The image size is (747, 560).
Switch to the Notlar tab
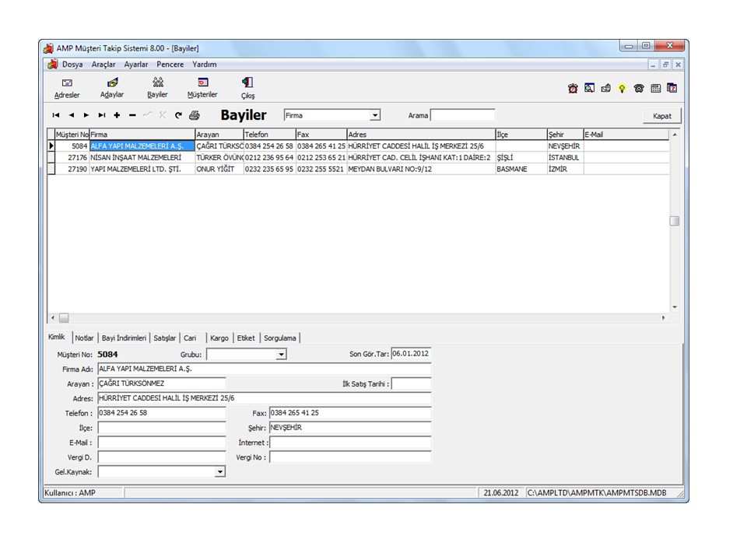pos(84,338)
